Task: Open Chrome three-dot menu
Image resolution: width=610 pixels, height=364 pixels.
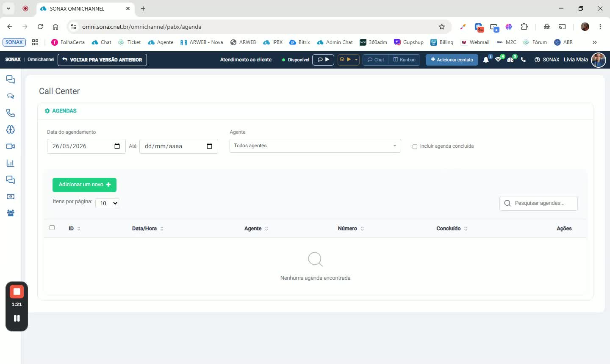Action: coord(600,27)
